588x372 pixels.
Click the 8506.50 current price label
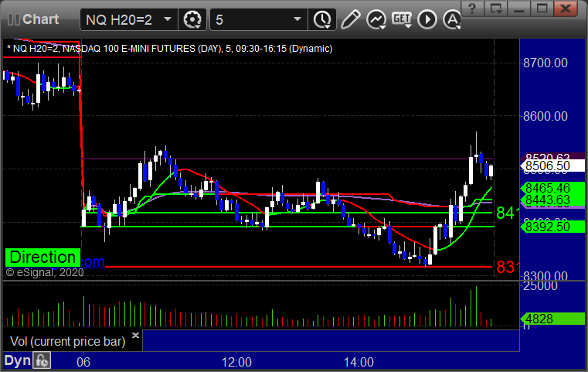click(x=547, y=166)
